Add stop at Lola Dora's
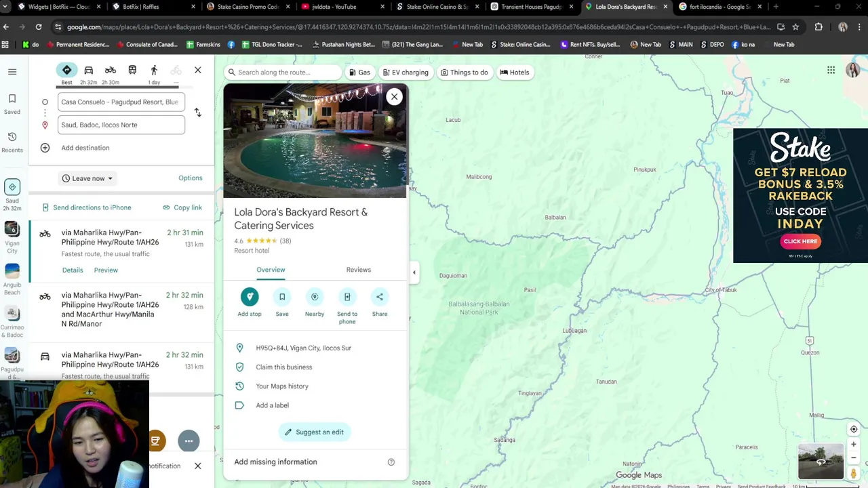Image resolution: width=868 pixels, height=488 pixels. 250,302
